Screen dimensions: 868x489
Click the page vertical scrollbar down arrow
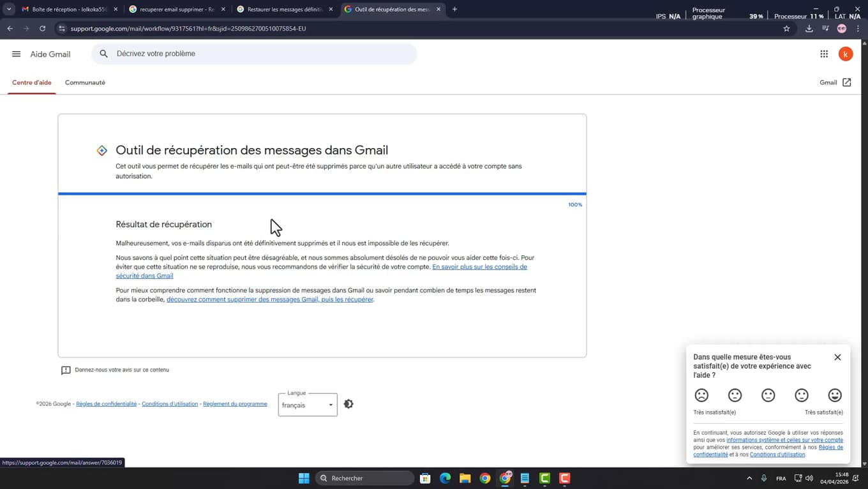coord(864,464)
